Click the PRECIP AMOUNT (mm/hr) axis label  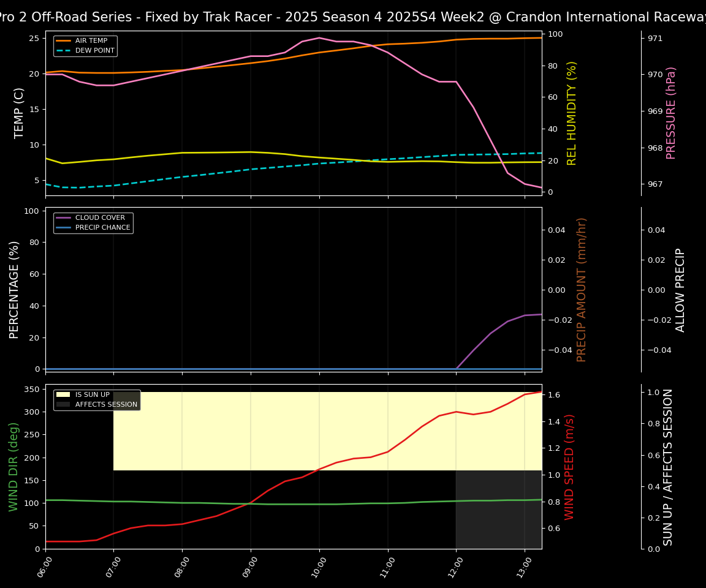(x=582, y=289)
